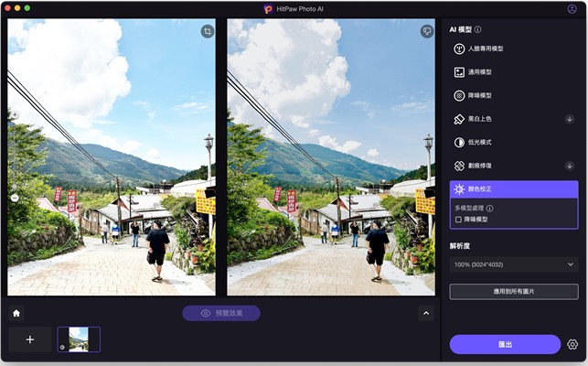Expand the thumbnail strip with chevron button
Viewport: 588px width, 366px height.
425,313
